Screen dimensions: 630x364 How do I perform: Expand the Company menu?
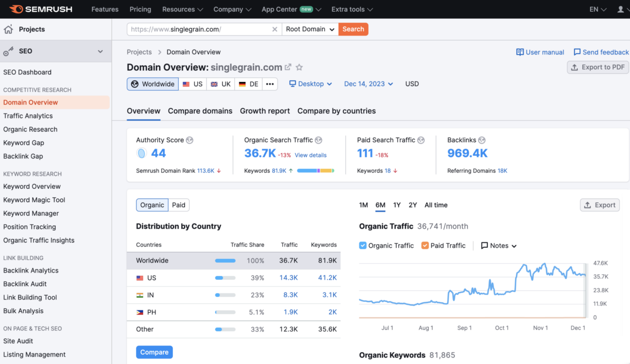(x=232, y=9)
